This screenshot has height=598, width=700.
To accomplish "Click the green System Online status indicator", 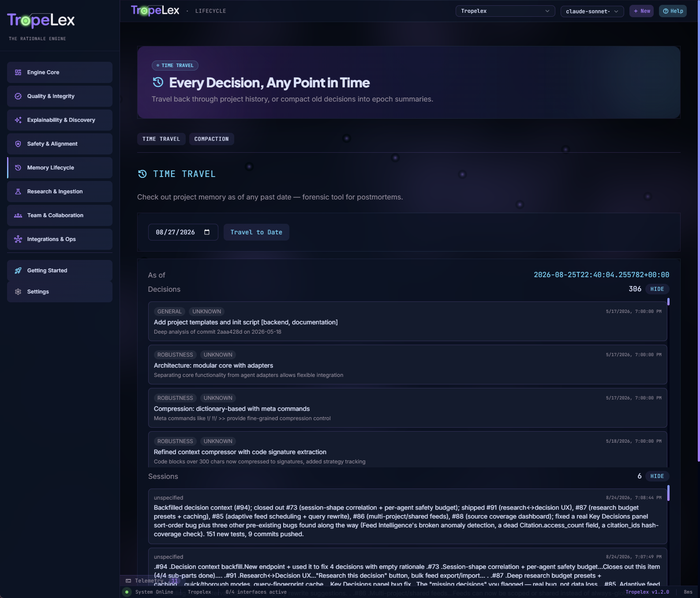I will click(127, 592).
